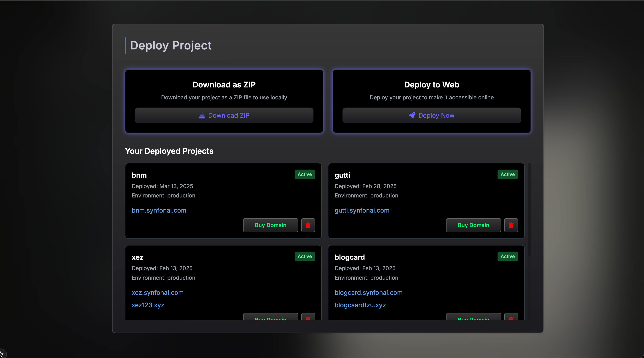
Task: Click the deployed projects list scrollbar
Action: point(529,209)
